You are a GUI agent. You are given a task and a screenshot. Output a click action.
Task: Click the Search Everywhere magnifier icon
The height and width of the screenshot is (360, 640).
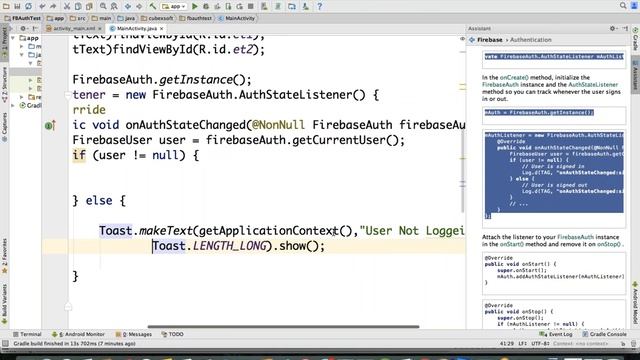pos(623,6)
